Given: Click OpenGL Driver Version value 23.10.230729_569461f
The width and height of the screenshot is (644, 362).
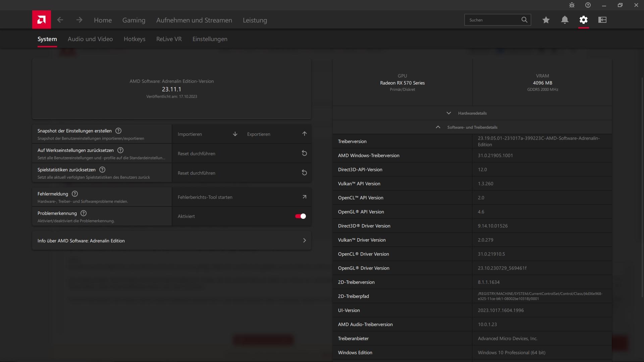Looking at the screenshot, I should tap(502, 268).
